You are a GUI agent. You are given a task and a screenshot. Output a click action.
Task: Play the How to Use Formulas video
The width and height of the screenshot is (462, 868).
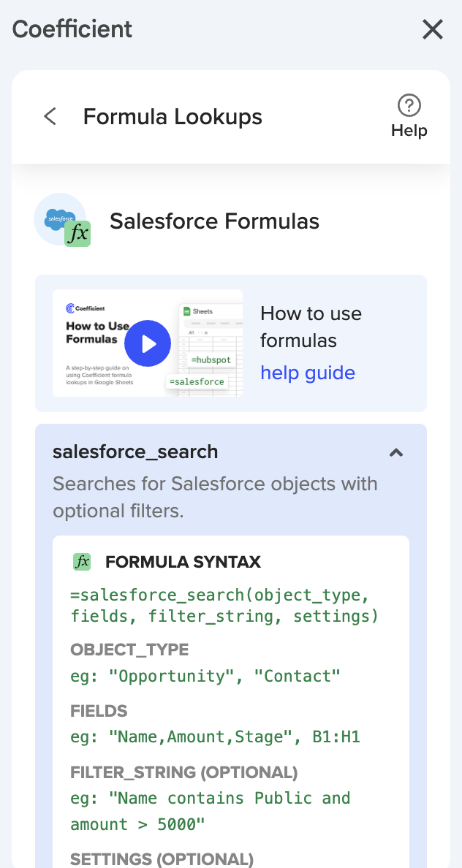tap(148, 343)
